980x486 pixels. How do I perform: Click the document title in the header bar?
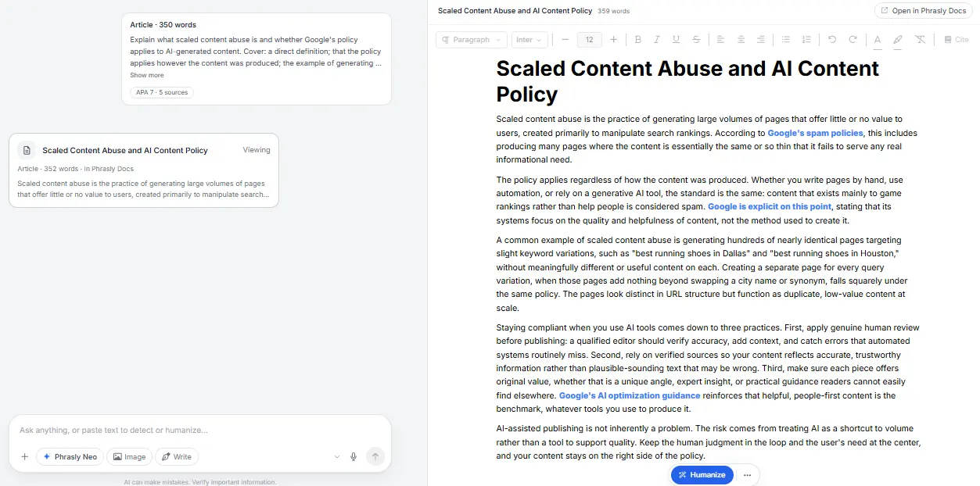[515, 11]
